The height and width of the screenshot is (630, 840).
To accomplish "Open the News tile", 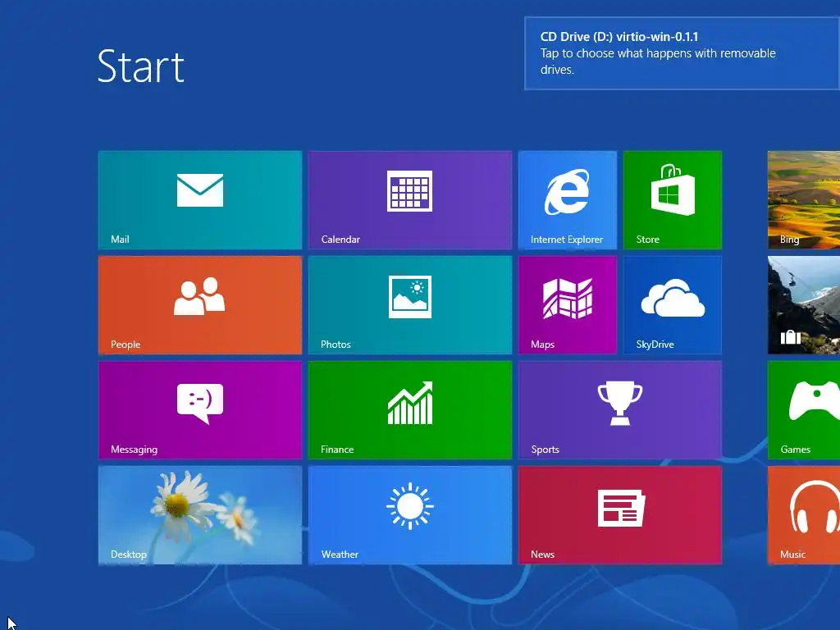I will point(620,515).
